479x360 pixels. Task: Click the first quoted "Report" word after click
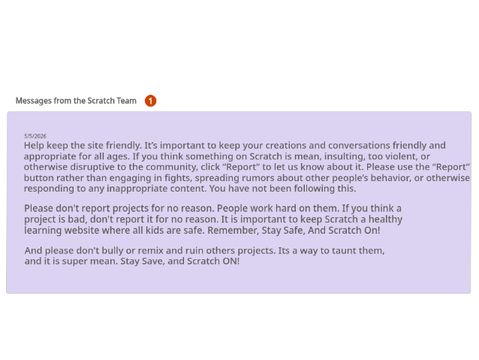pos(241,167)
